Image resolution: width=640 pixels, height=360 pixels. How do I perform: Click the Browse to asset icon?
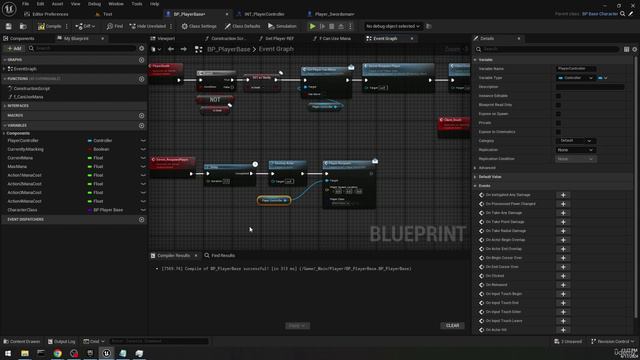pos(23,26)
